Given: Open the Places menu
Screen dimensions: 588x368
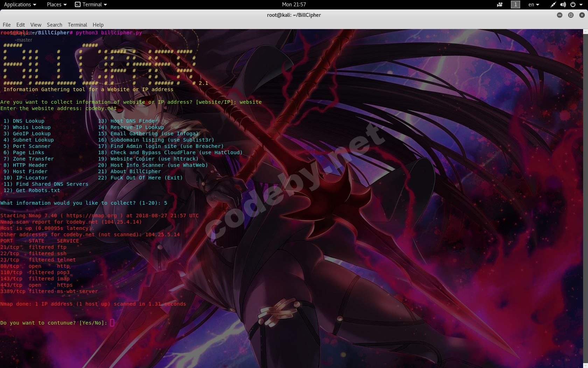Looking at the screenshot, I should [x=57, y=5].
